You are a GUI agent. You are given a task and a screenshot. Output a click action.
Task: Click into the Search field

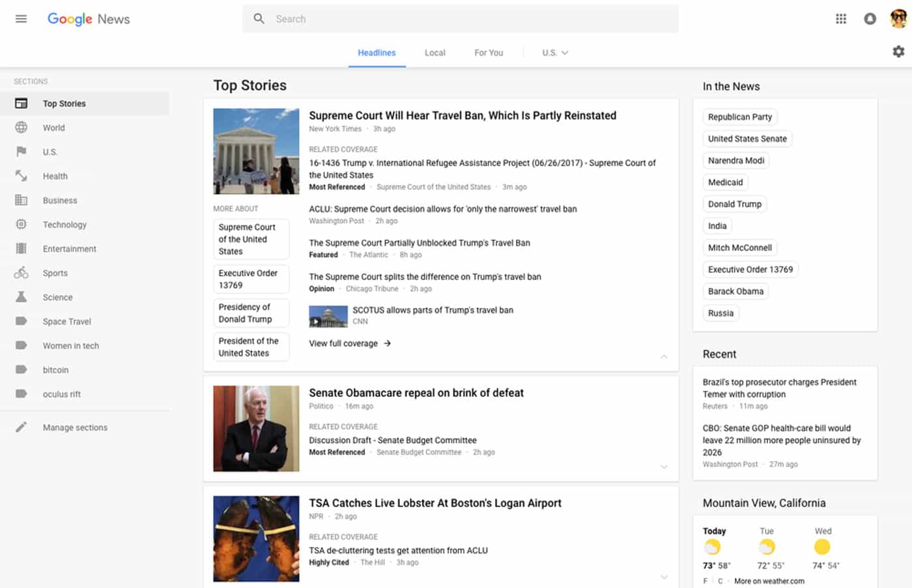[469, 19]
